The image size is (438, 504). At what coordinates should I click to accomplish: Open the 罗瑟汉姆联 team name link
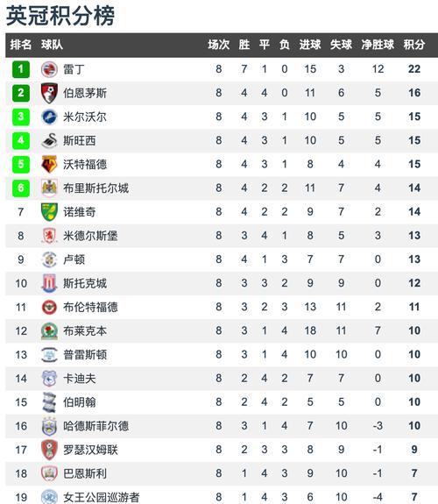(x=90, y=450)
